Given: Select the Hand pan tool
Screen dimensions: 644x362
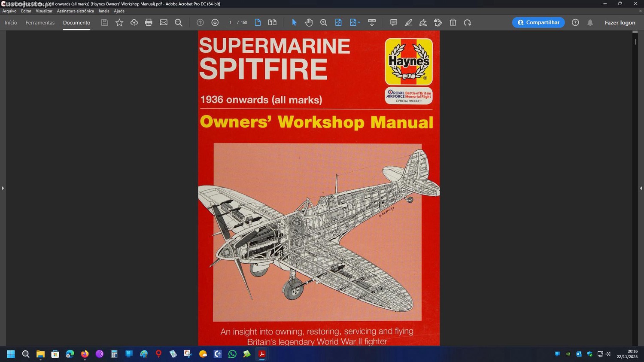Looking at the screenshot, I should [309, 22].
